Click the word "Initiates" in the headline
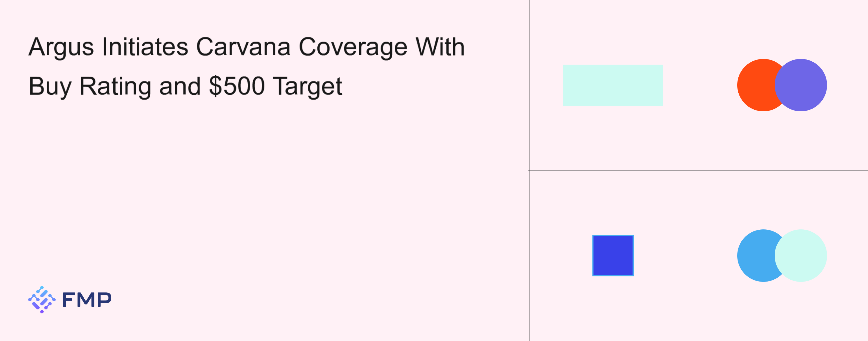 pyautogui.click(x=145, y=47)
